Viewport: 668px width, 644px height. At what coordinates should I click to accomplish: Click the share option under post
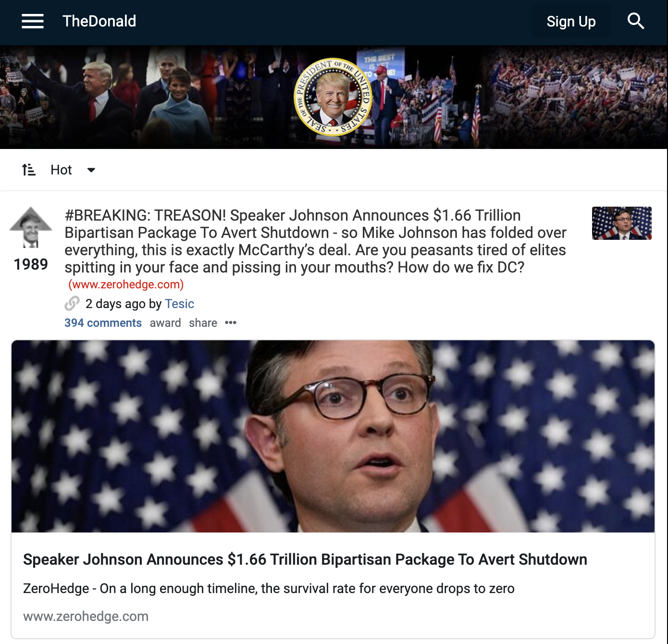[x=203, y=323]
